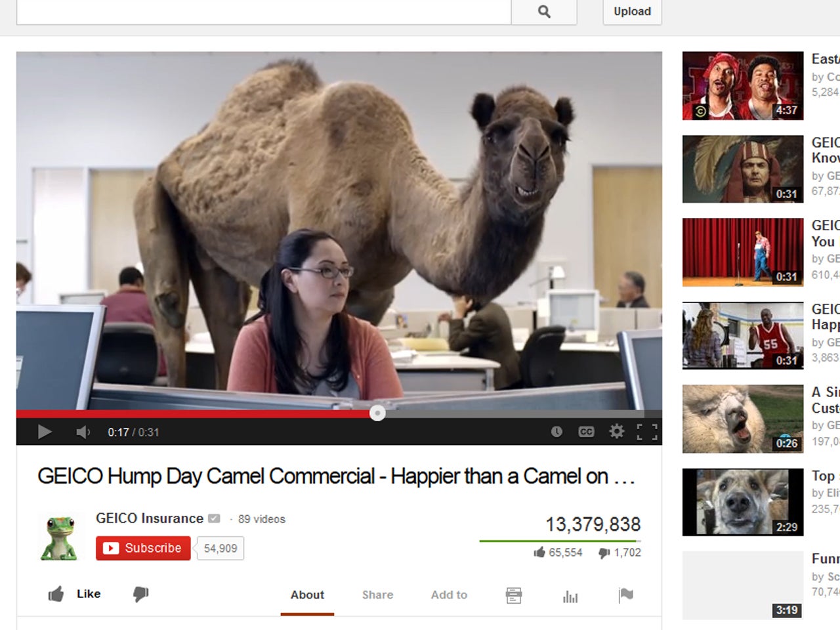Play the video with the play button
Screen dimensions: 840x630
coord(45,432)
